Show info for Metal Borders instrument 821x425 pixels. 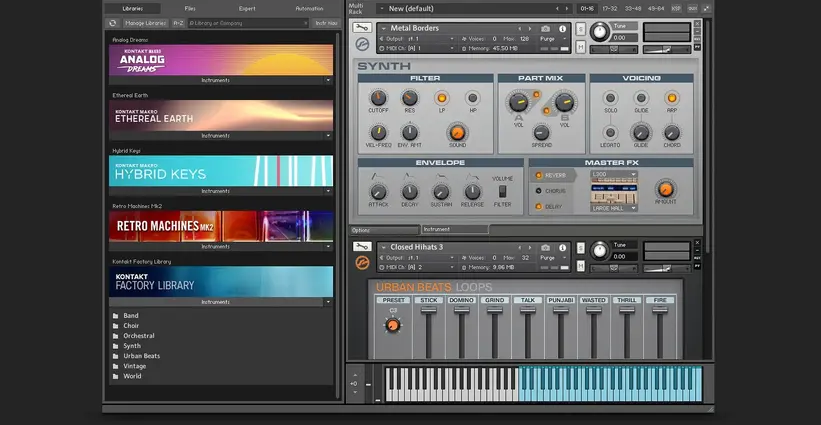pos(562,29)
